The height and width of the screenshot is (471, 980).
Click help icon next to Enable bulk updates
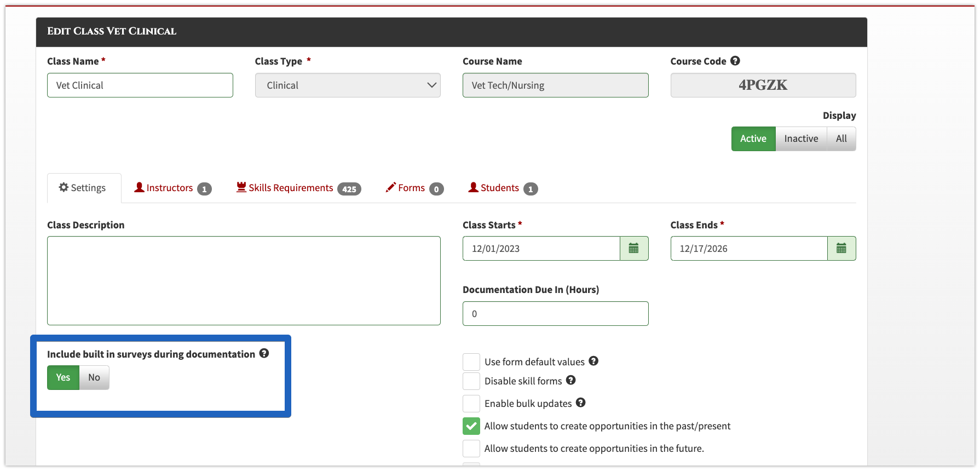tap(581, 403)
